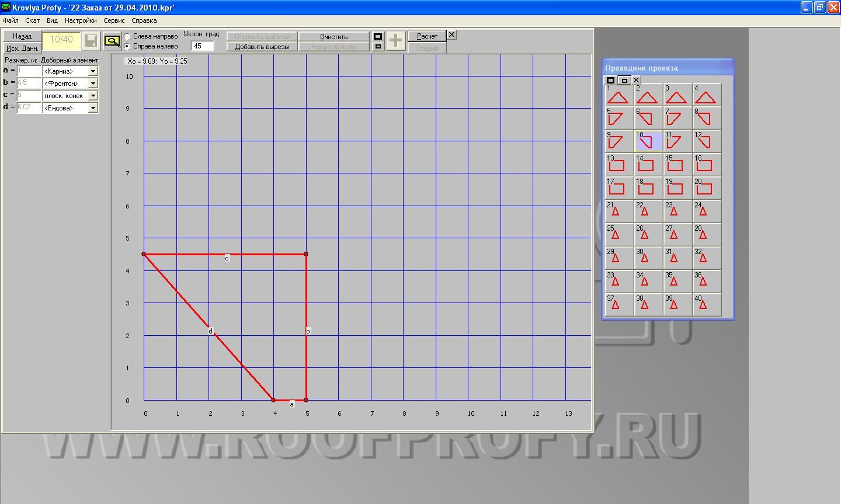The height and width of the screenshot is (504, 841).
Task: Select the Справа налево radio button
Action: [x=127, y=46]
